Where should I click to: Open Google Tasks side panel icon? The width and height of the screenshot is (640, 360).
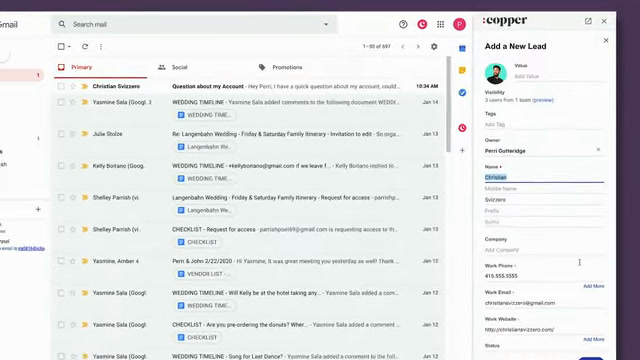point(462,93)
